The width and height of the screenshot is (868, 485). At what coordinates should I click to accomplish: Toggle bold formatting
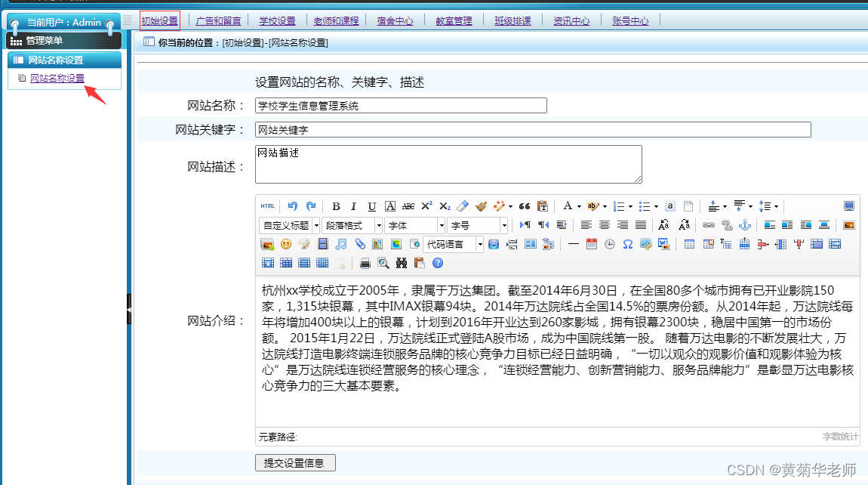click(x=336, y=206)
